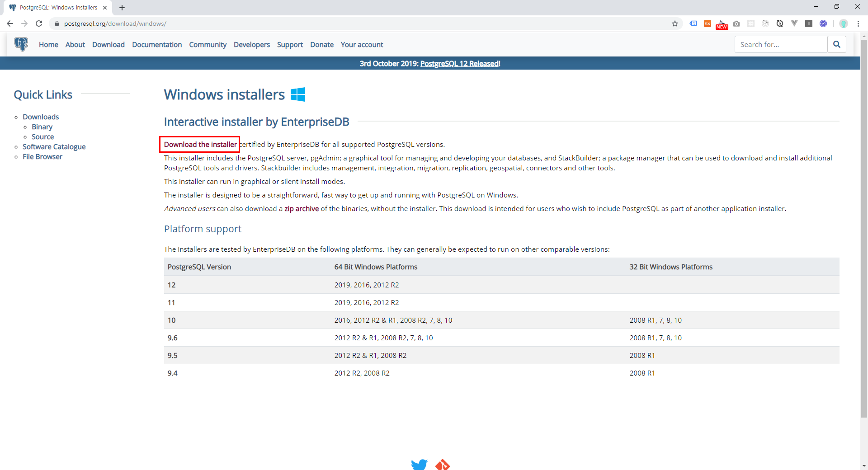Image resolution: width=868 pixels, height=470 pixels.
Task: Click the red git icon in the footer
Action: click(x=443, y=465)
